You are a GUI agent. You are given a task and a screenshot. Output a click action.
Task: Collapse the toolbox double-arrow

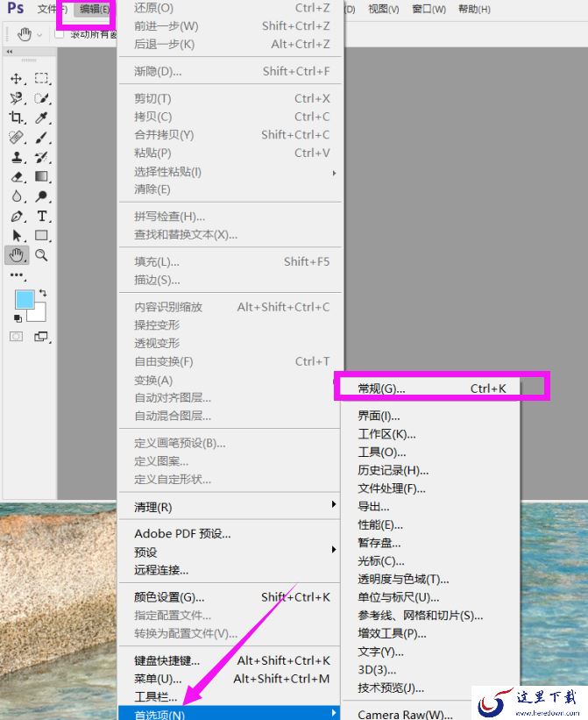(x=10, y=52)
